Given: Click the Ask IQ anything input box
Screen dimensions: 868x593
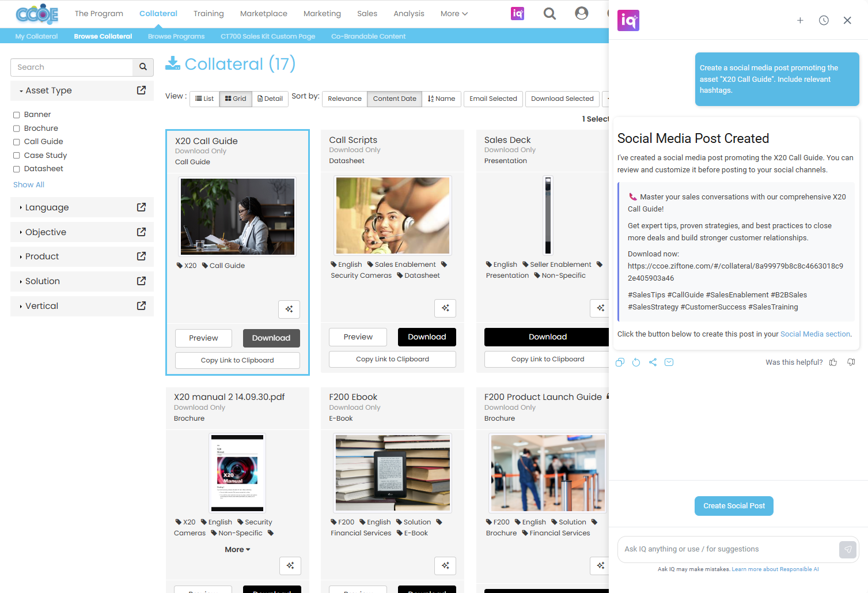Looking at the screenshot, I should [729, 549].
